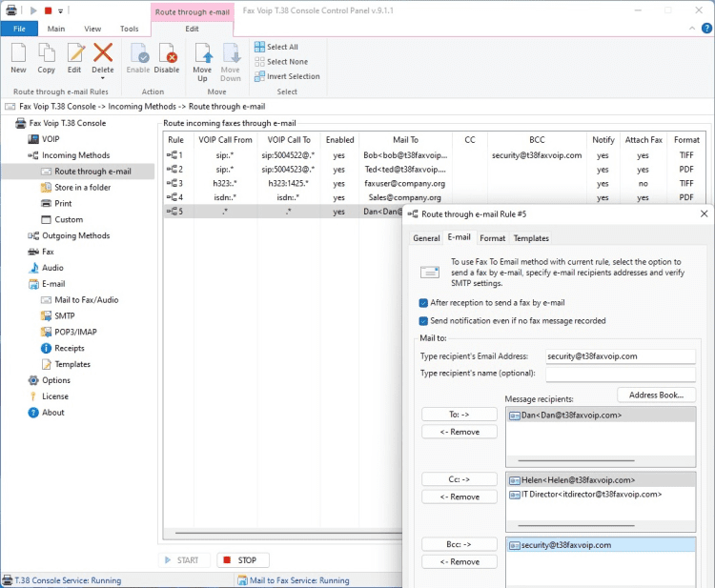Open the About item in sidebar
This screenshot has width=715, height=588.
[52, 413]
